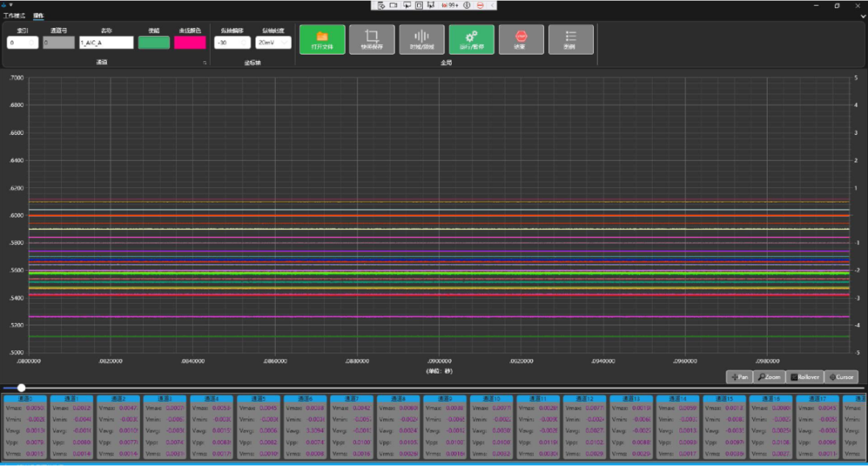The width and height of the screenshot is (868, 466).
Task: Activate the Zoom magnifier tool
Action: pos(768,377)
